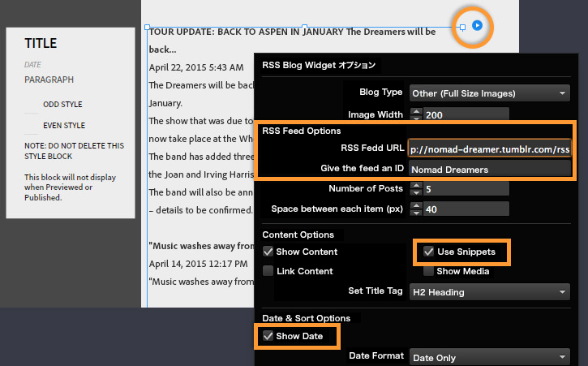Click the TOUR UPDATE blog post title
This screenshot has height=366, width=588.
coord(292,40)
